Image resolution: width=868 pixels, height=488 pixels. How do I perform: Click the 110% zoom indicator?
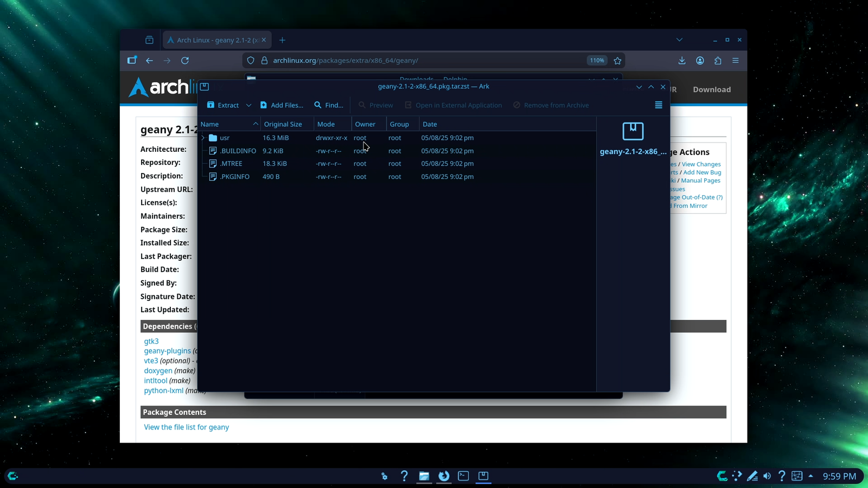click(x=597, y=61)
